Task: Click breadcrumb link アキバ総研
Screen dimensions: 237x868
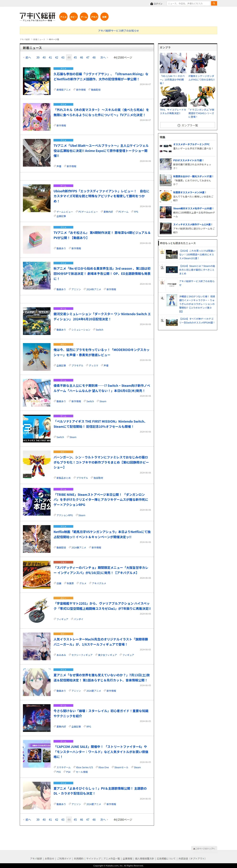Action: pos(24,39)
